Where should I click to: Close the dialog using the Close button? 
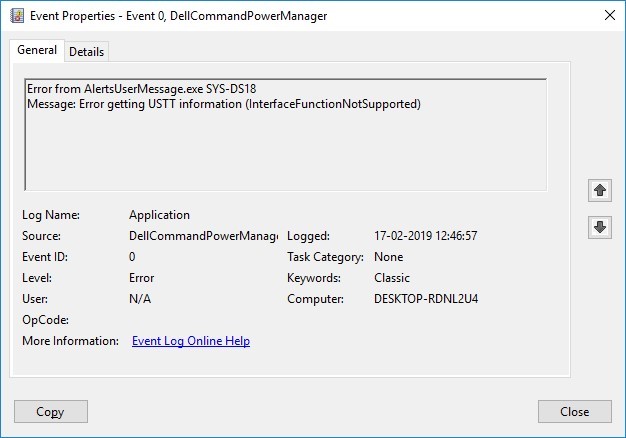tap(574, 411)
